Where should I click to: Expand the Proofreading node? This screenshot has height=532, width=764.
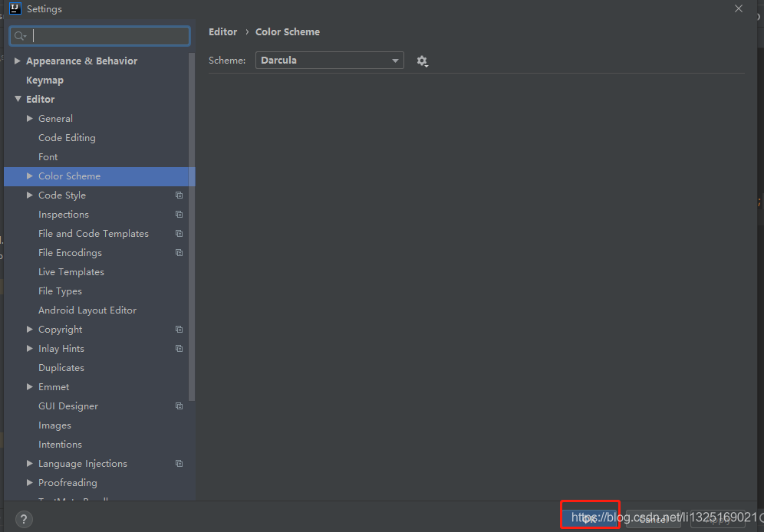pos(30,482)
